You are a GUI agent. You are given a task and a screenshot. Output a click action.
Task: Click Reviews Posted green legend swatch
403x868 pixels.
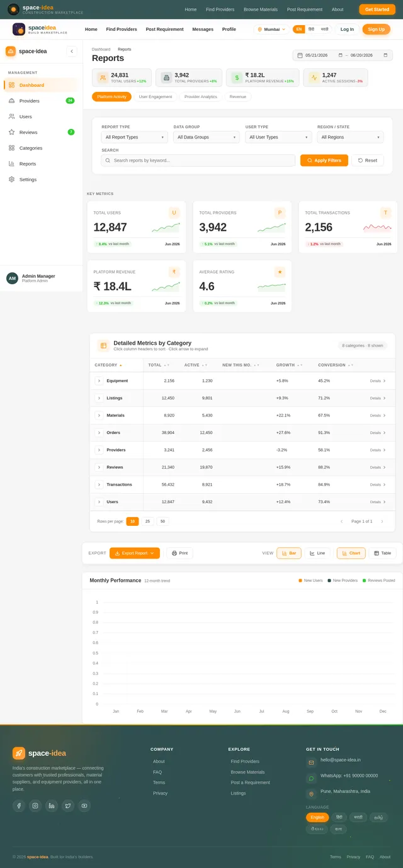pyautogui.click(x=364, y=581)
